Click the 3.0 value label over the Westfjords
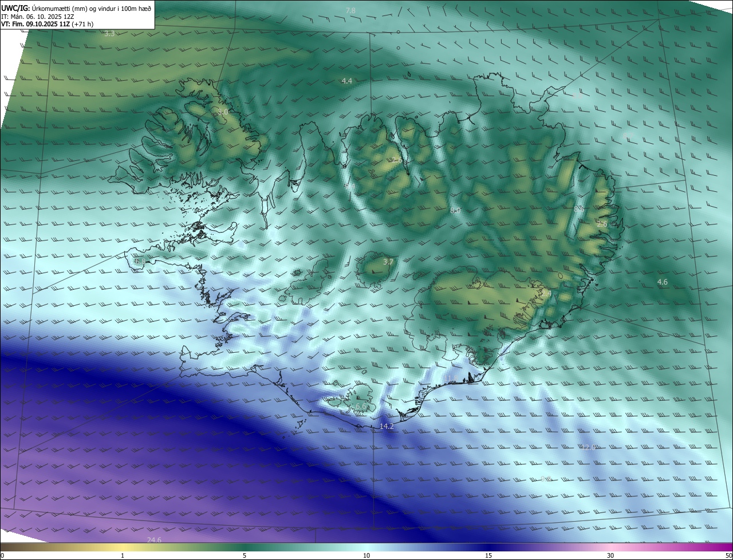Viewport: 733px width, 560px height. point(222,112)
